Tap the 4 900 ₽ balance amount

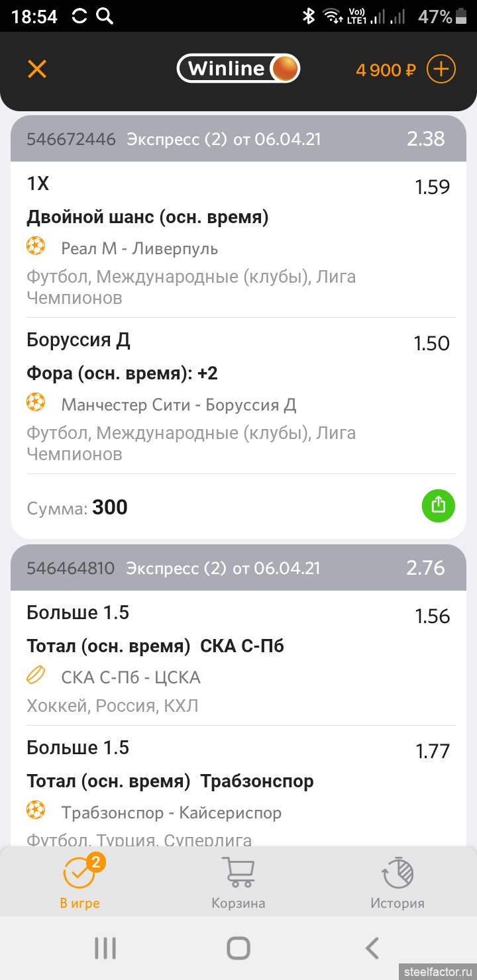coord(386,70)
